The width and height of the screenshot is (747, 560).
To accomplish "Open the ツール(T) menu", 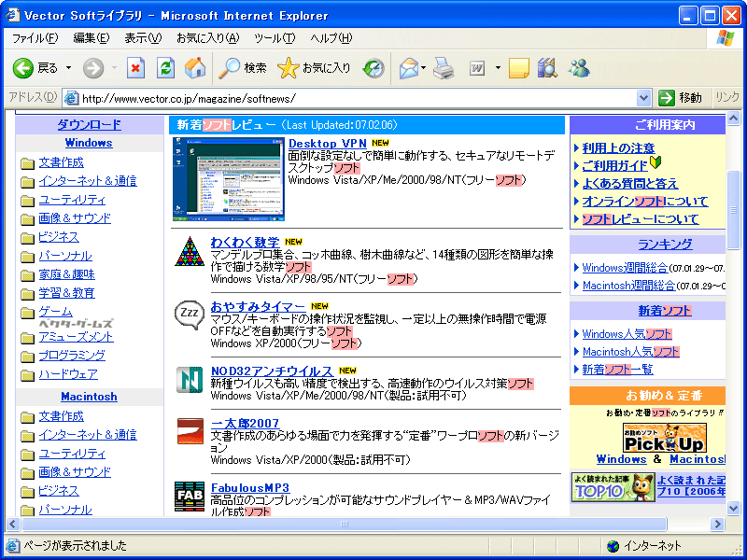I will click(x=275, y=38).
